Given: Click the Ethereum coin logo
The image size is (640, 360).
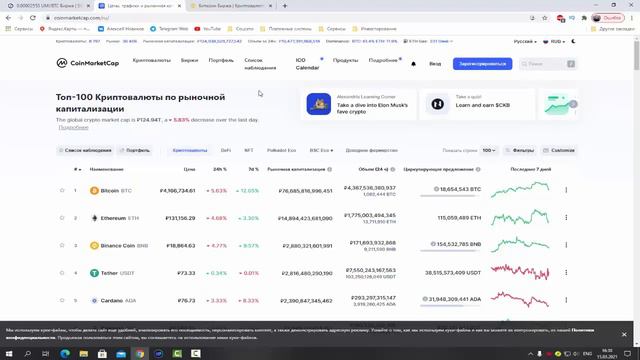Looking at the screenshot, I should pyautogui.click(x=94, y=218).
